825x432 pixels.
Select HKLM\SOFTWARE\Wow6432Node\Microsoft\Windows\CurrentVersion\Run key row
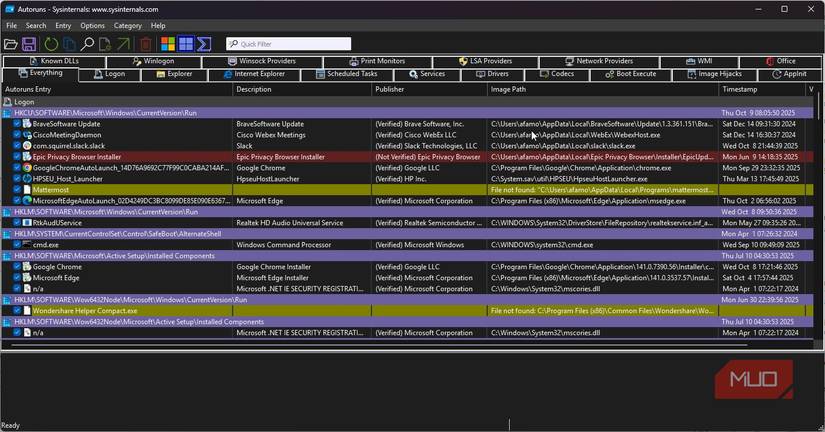click(408, 300)
